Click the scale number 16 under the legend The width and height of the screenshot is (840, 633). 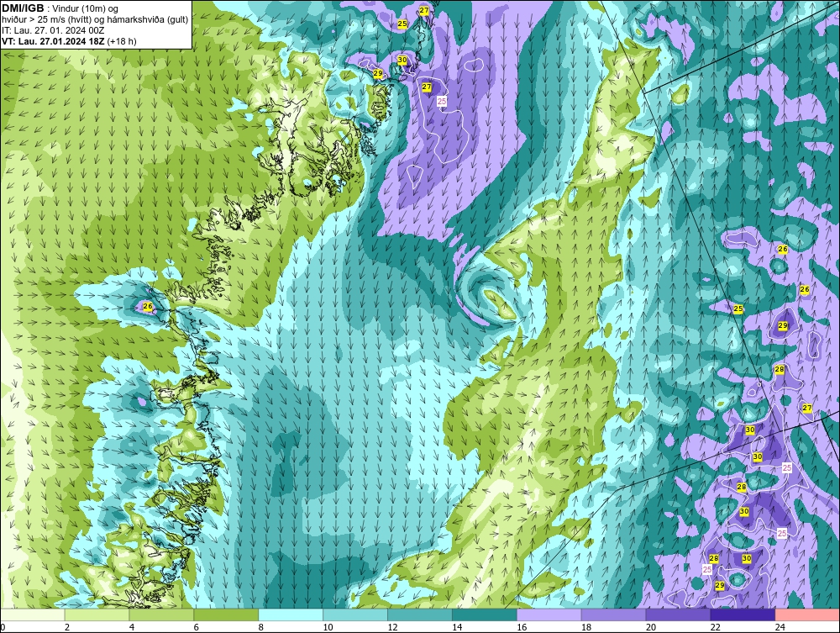coord(522,627)
